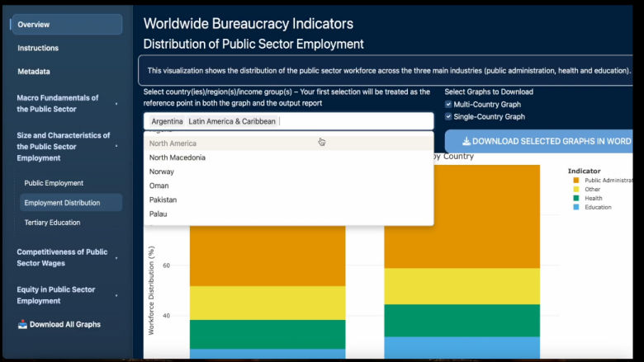
Task: Click the download arrow icon on Word button
Action: (x=466, y=141)
